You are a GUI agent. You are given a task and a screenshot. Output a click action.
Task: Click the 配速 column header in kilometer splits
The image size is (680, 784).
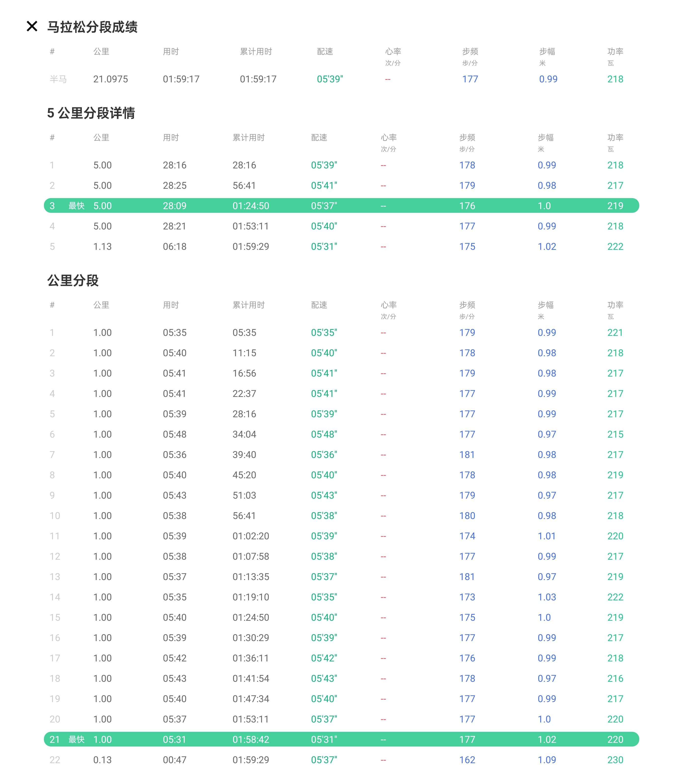[319, 305]
